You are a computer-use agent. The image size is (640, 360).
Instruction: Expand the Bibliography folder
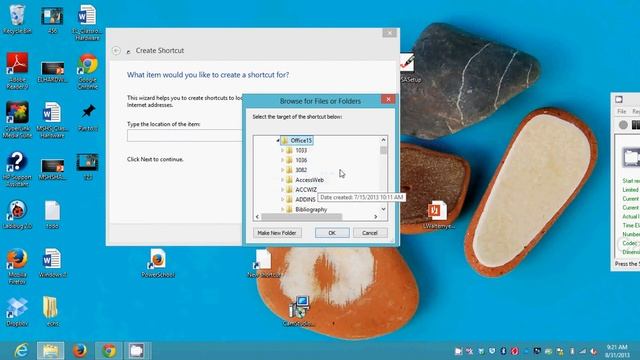coord(282,209)
